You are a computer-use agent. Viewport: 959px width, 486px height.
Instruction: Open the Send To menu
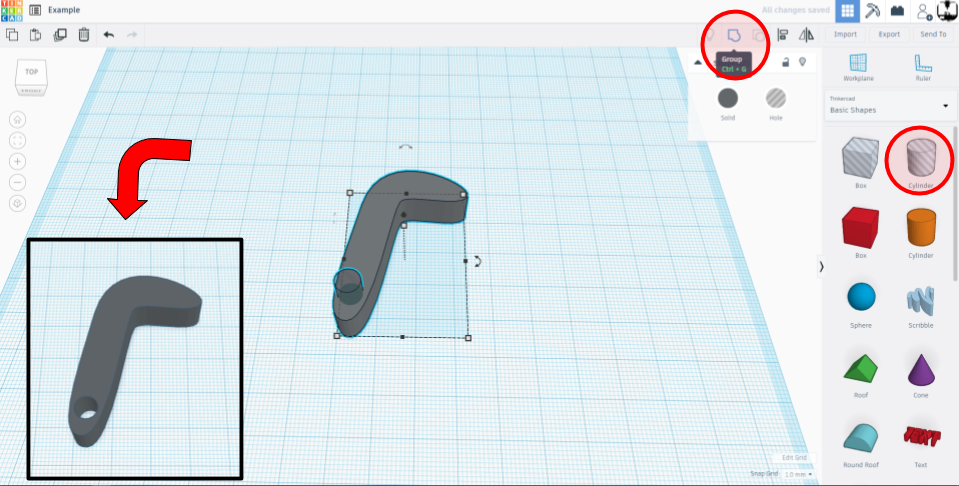(933, 34)
